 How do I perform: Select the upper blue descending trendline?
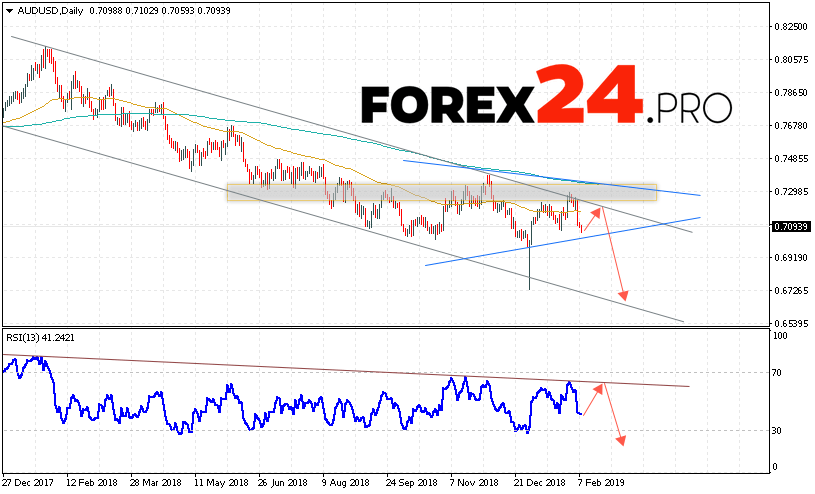550,177
